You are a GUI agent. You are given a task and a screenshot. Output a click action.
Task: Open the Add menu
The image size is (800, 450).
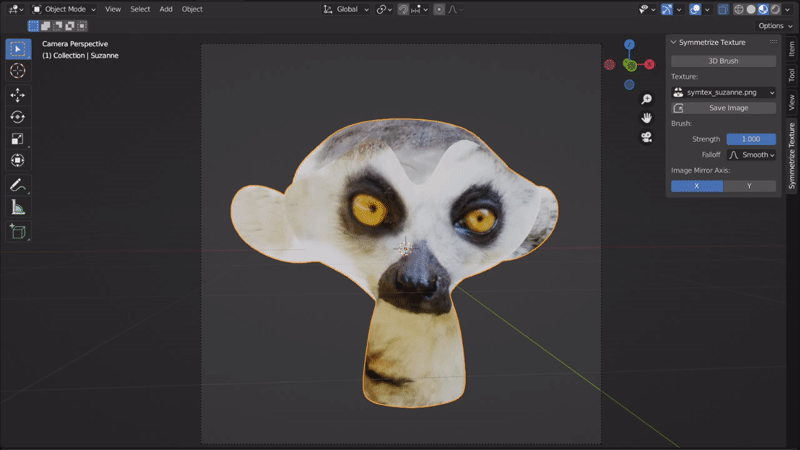tap(166, 9)
